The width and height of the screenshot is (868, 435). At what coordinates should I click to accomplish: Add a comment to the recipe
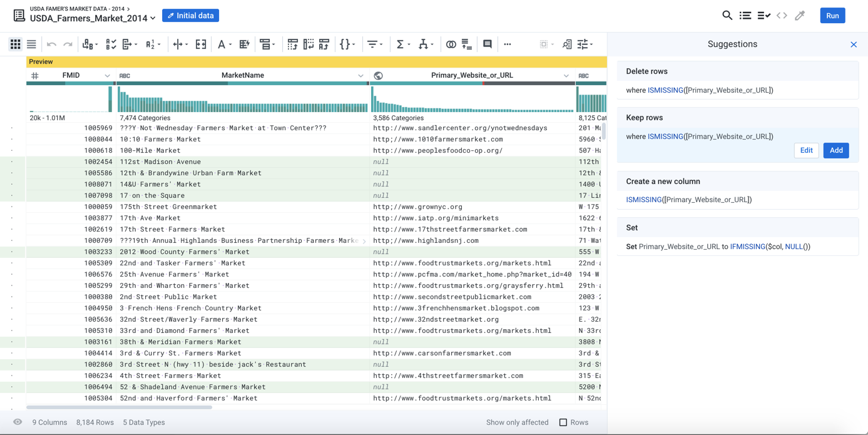(488, 44)
